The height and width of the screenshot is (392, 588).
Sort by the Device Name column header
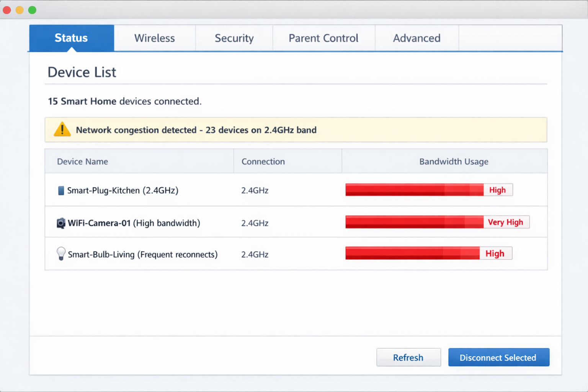pos(82,162)
